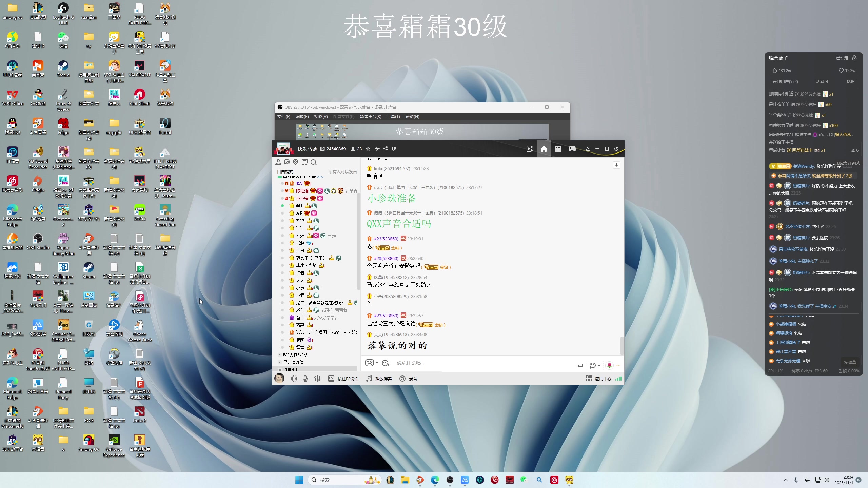This screenshot has height=488, width=868.
Task: Click 应用中心 label
Action: [x=603, y=379]
